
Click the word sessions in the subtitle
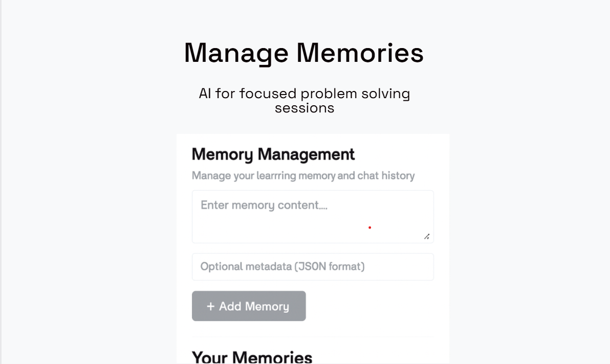(x=304, y=108)
